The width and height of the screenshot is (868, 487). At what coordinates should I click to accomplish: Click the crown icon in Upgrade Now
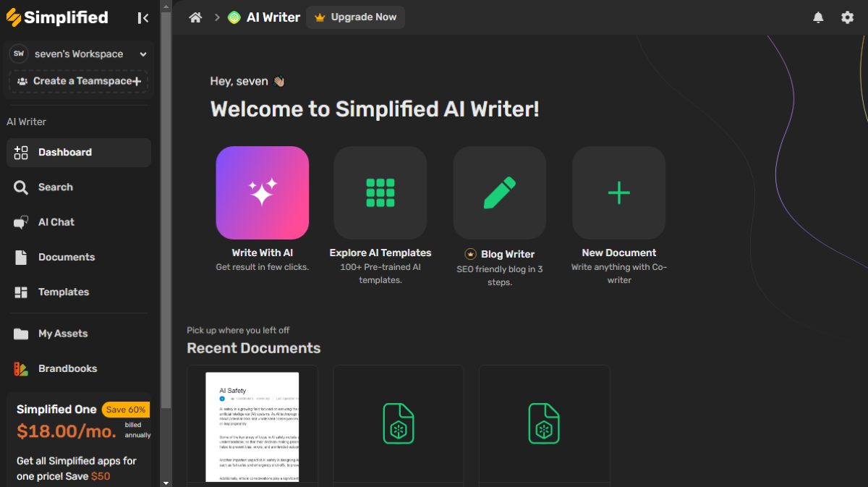pos(320,17)
